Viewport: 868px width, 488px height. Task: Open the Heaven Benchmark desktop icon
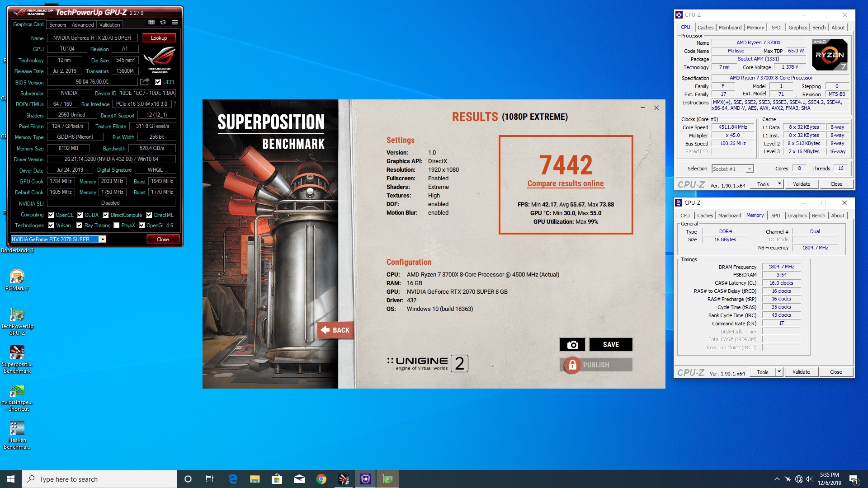coord(17,435)
